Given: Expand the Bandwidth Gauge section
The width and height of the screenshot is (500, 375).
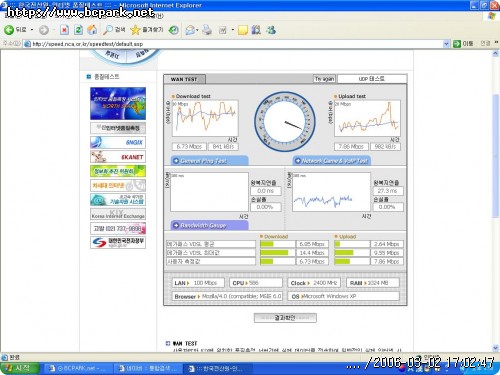Looking at the screenshot, I should [209, 225].
